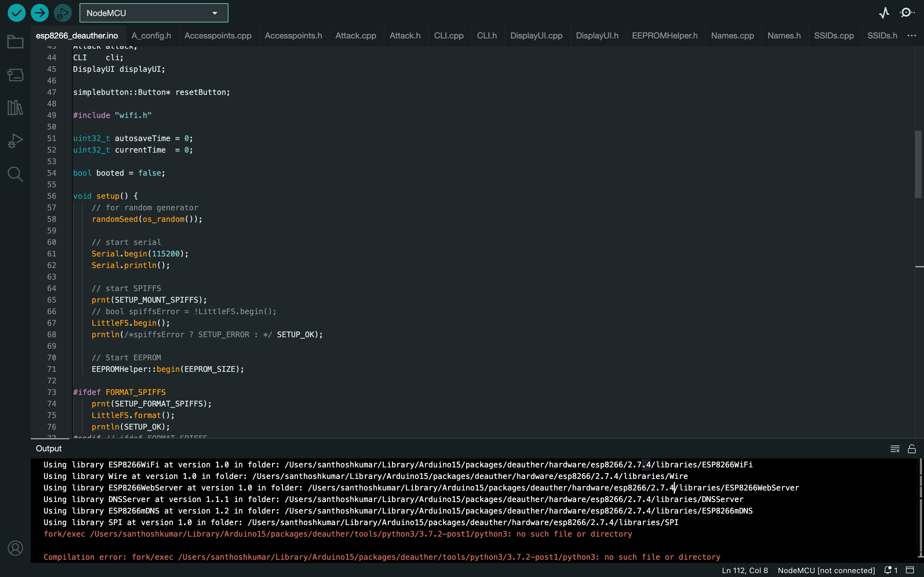Switch to the Attack.cpp tab

[355, 35]
